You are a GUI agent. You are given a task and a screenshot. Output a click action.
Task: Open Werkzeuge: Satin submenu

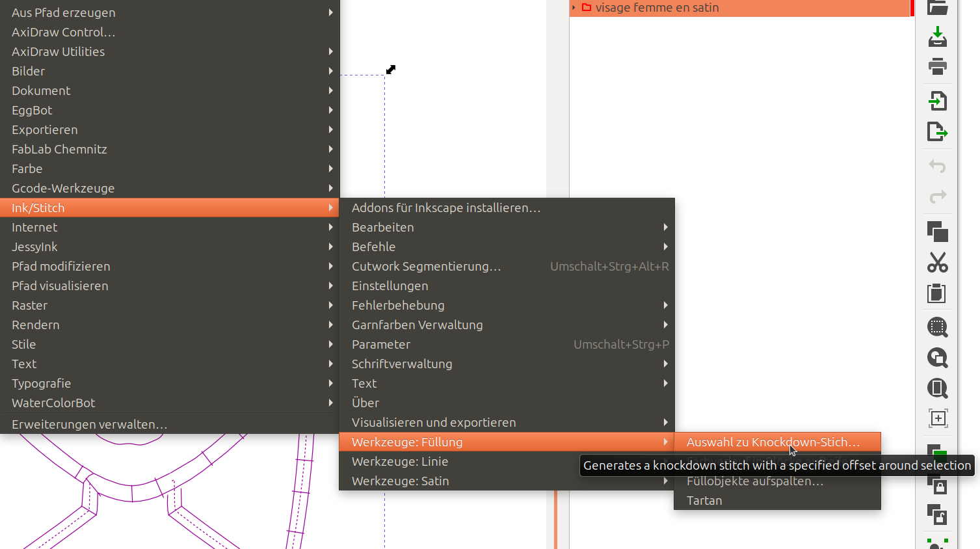507,481
